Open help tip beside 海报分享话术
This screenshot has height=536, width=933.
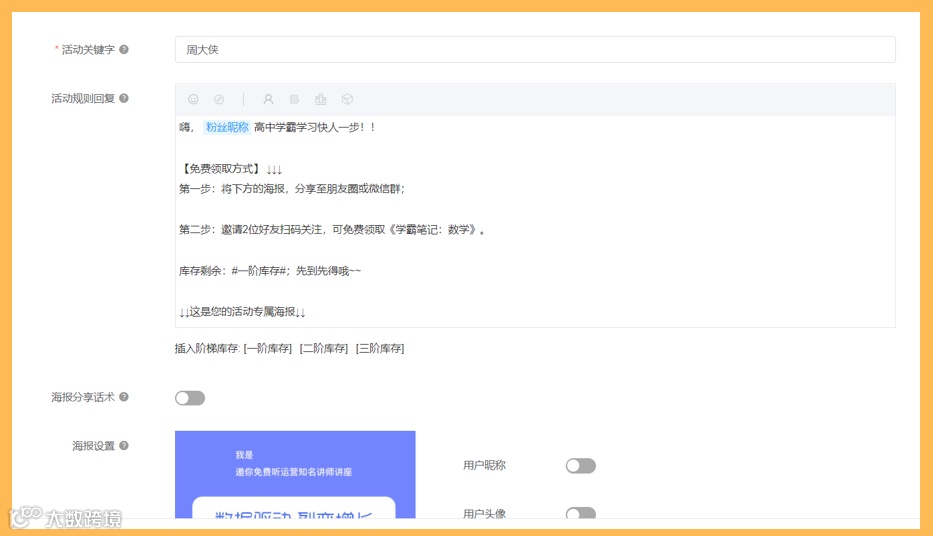[124, 397]
